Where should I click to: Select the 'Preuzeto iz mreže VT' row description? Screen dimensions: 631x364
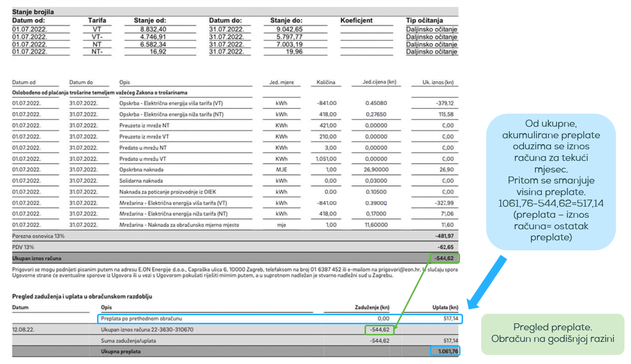coord(143,137)
